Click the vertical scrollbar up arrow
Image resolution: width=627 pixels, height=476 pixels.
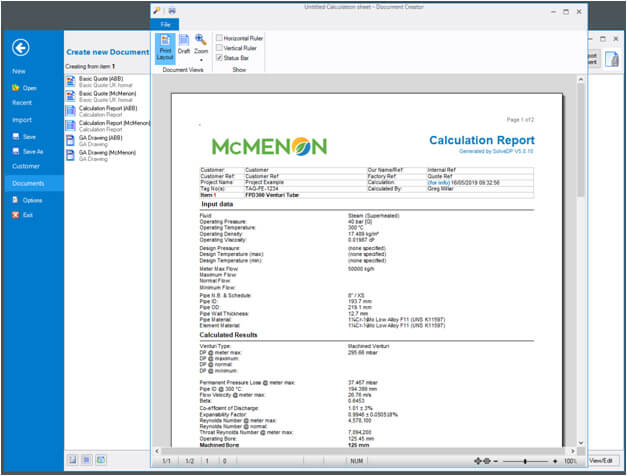(581, 80)
